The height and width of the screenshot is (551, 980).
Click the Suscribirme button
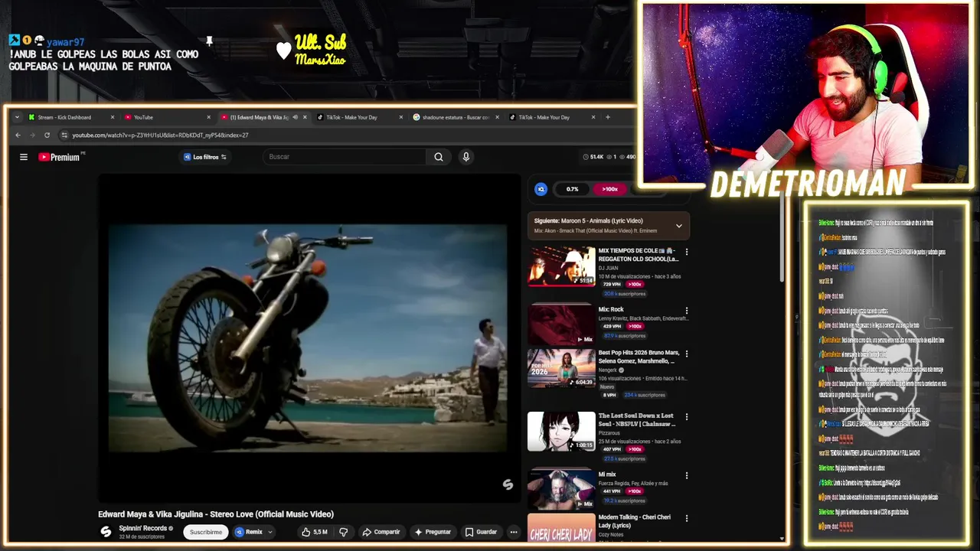point(206,532)
